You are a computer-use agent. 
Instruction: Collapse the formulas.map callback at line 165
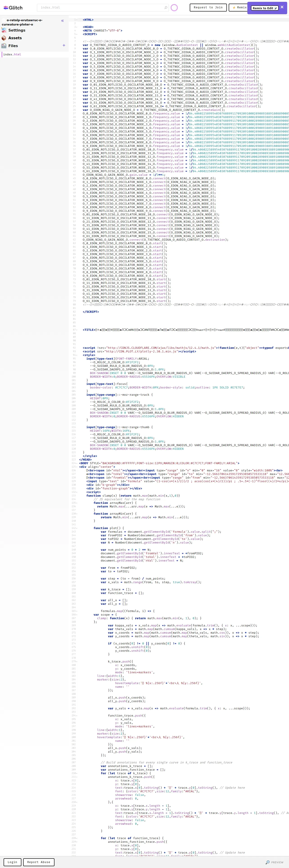[77, 611]
